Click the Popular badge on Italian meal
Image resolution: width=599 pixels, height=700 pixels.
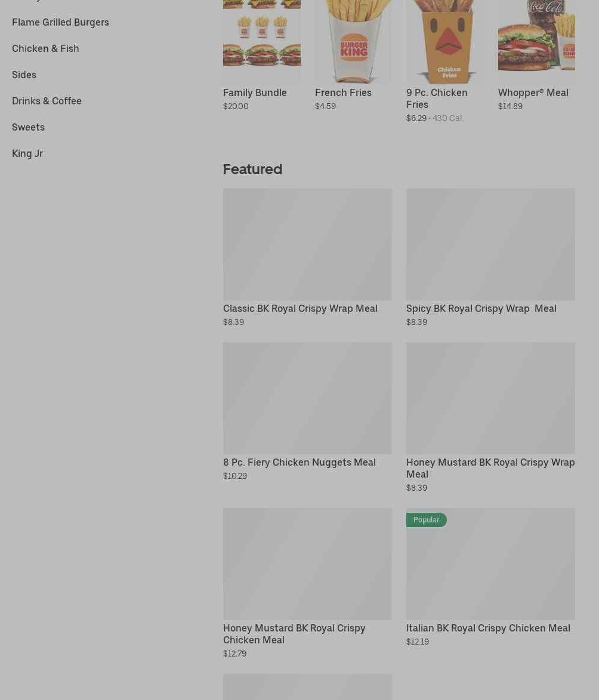click(426, 520)
